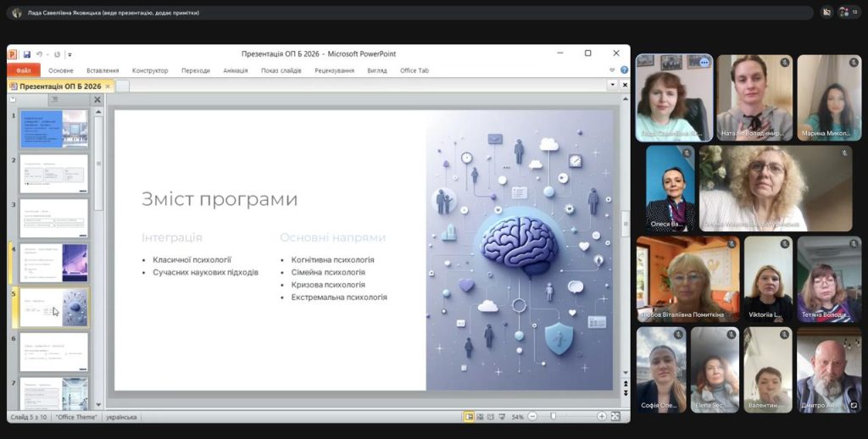Select slide 6 thumbnail in panel

pyautogui.click(x=54, y=352)
